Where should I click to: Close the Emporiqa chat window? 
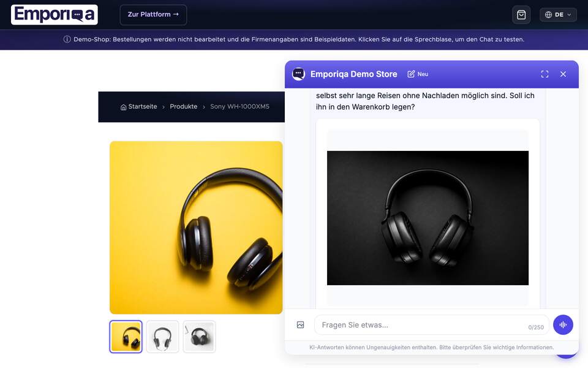[563, 74]
